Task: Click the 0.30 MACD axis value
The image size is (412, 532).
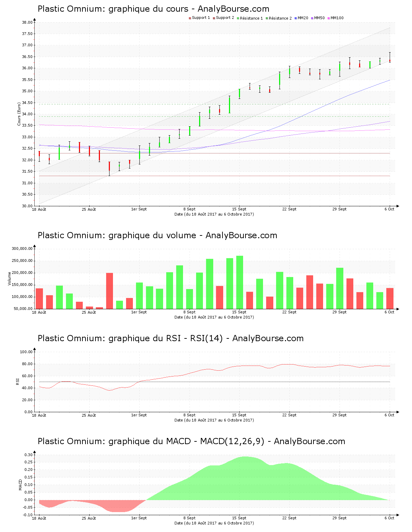Action: pyautogui.click(x=28, y=455)
